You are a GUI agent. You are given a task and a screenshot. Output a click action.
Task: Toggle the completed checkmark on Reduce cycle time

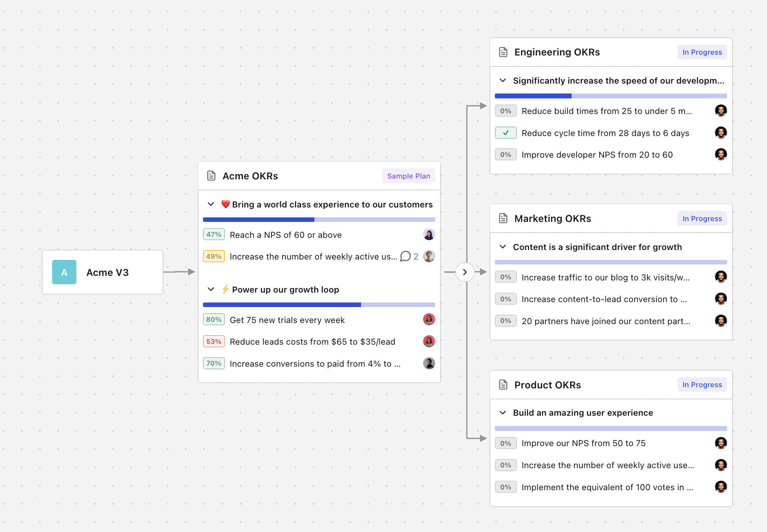coord(506,133)
